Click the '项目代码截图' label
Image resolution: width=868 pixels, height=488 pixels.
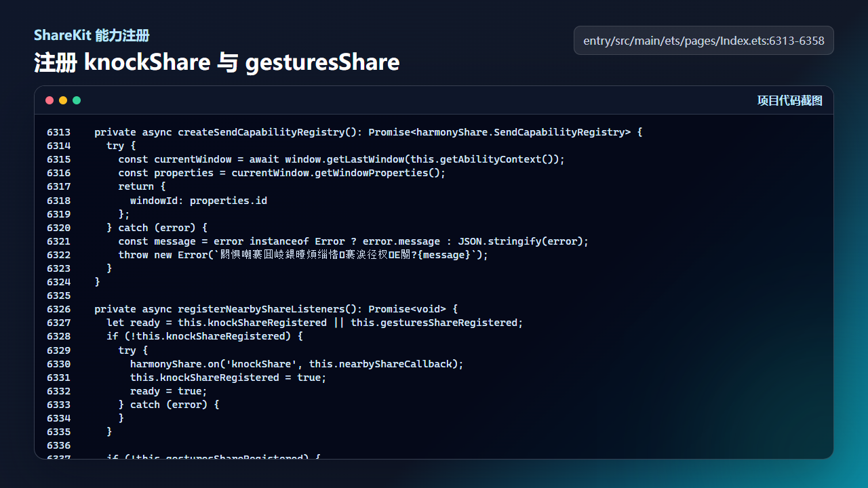(x=790, y=100)
